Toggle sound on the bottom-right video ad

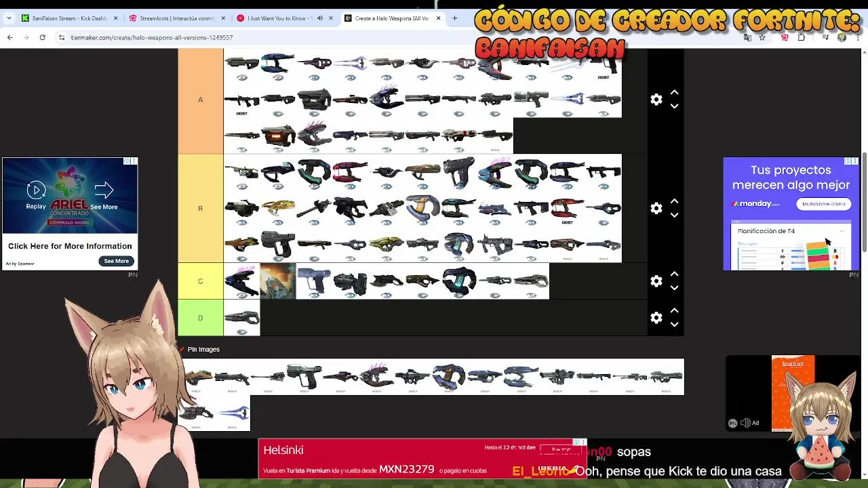pos(745,423)
